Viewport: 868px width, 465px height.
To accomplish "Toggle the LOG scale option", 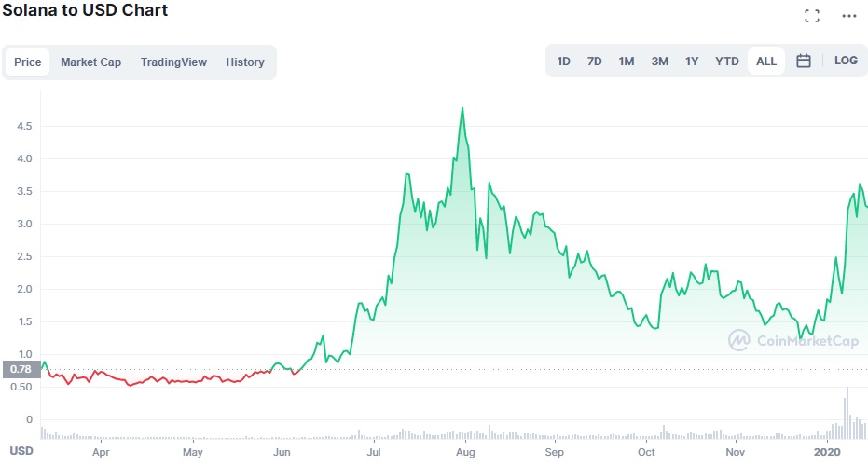I will 846,61.
